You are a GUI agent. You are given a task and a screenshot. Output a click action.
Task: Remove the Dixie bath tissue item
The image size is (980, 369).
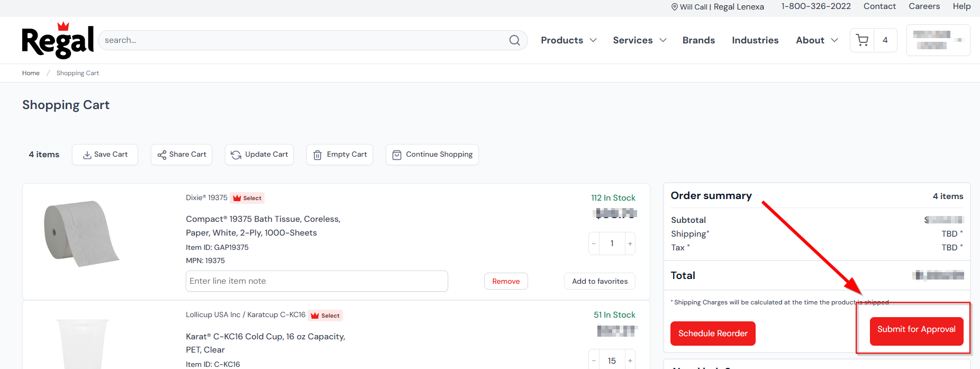click(506, 281)
